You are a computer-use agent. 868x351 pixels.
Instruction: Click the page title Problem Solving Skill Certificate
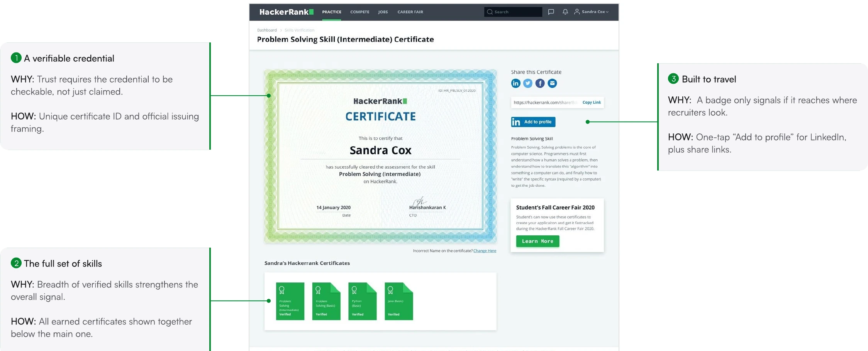(x=346, y=39)
